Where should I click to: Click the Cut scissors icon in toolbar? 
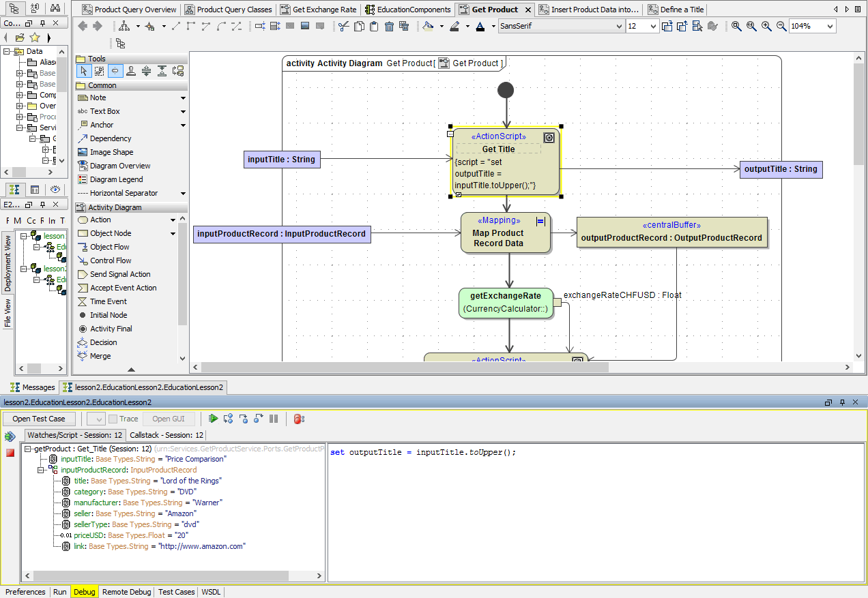pos(343,27)
